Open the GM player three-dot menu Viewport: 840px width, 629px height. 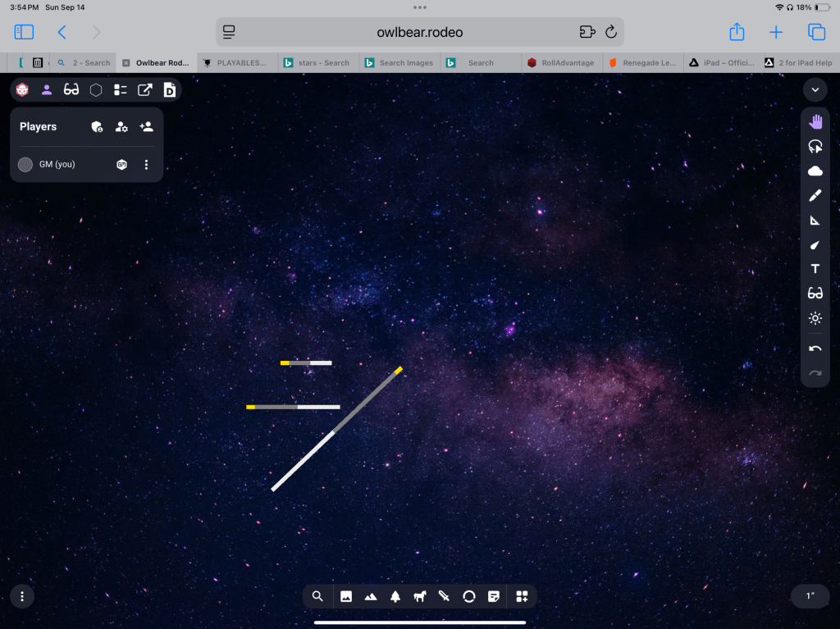click(147, 165)
